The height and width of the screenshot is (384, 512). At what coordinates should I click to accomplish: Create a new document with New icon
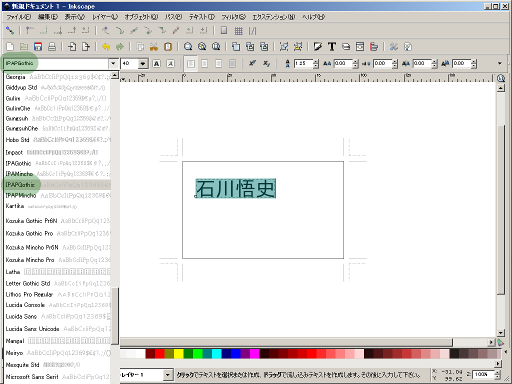pos(10,47)
